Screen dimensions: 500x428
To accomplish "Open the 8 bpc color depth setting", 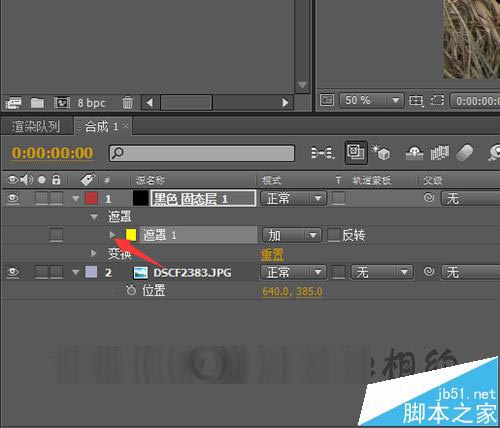I will tap(91, 103).
